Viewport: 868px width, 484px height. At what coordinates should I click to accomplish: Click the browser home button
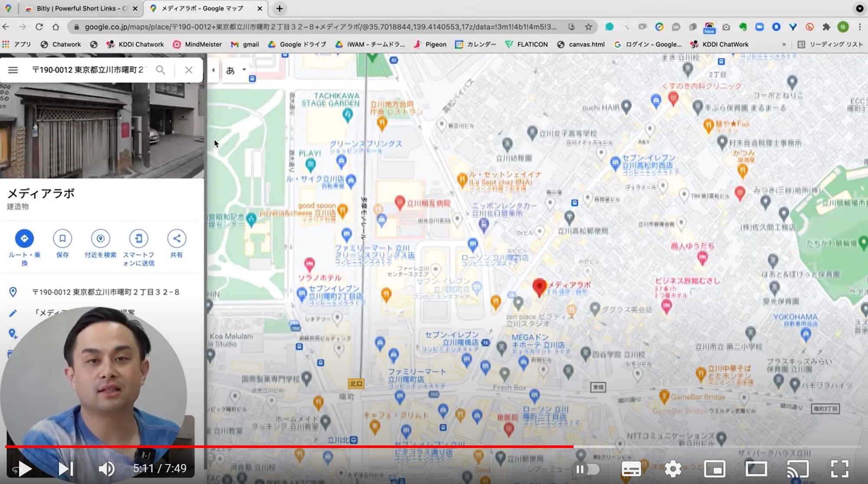pos(56,27)
